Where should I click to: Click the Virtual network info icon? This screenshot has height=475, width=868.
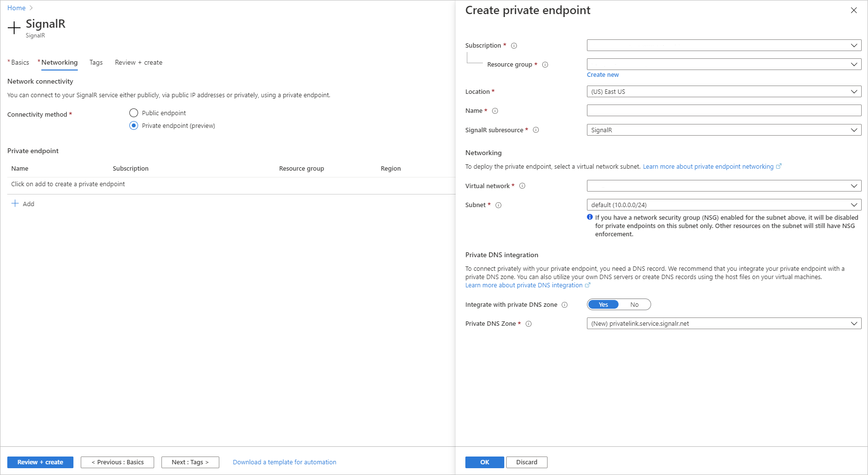[x=522, y=186]
